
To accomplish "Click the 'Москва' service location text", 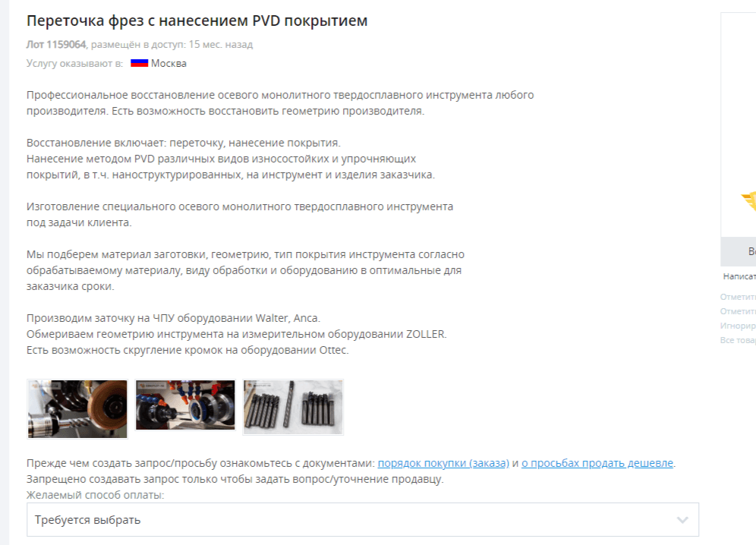I will click(x=169, y=63).
